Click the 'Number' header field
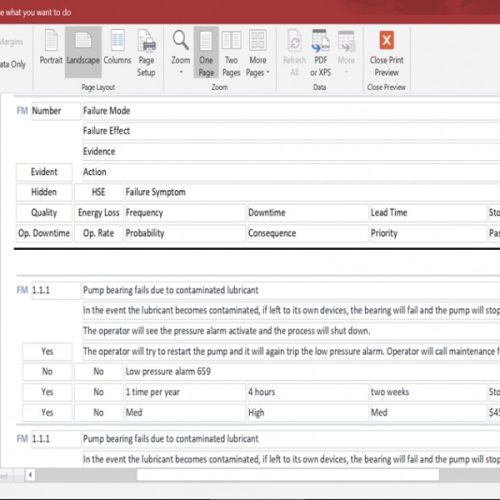 tap(56, 111)
